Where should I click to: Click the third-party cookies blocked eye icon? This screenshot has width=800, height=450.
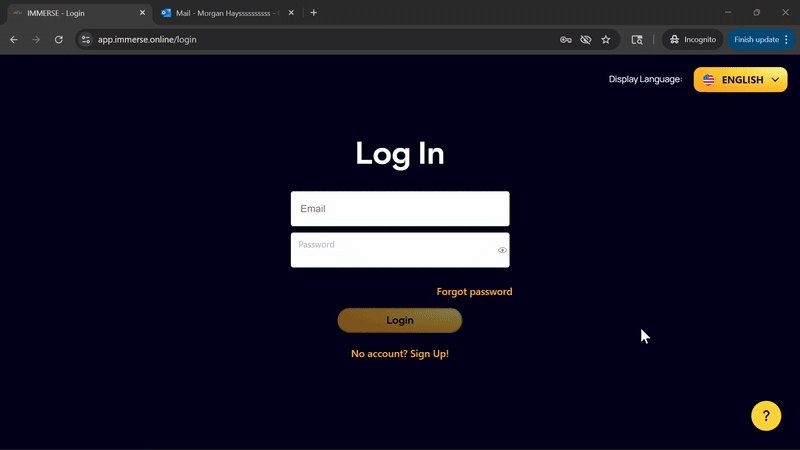pos(586,39)
